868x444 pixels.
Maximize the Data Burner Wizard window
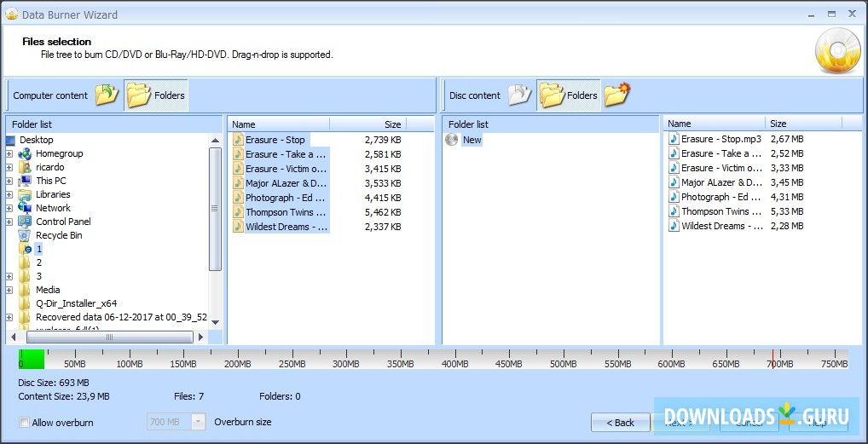click(831, 14)
